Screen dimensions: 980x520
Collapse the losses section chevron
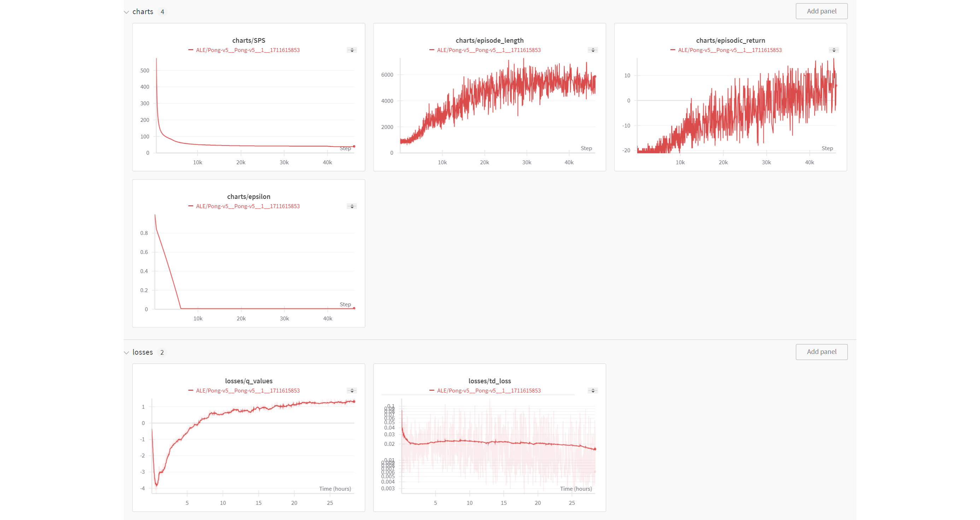127,353
